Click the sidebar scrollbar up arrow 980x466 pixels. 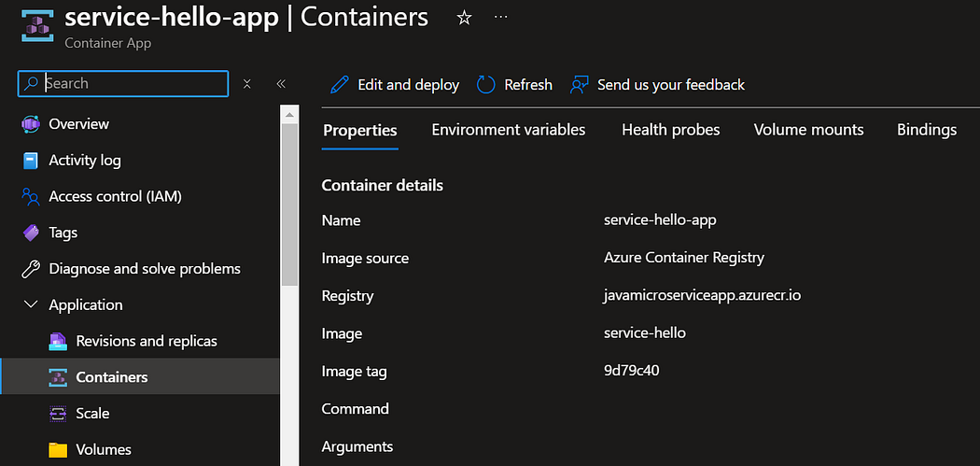point(289,115)
